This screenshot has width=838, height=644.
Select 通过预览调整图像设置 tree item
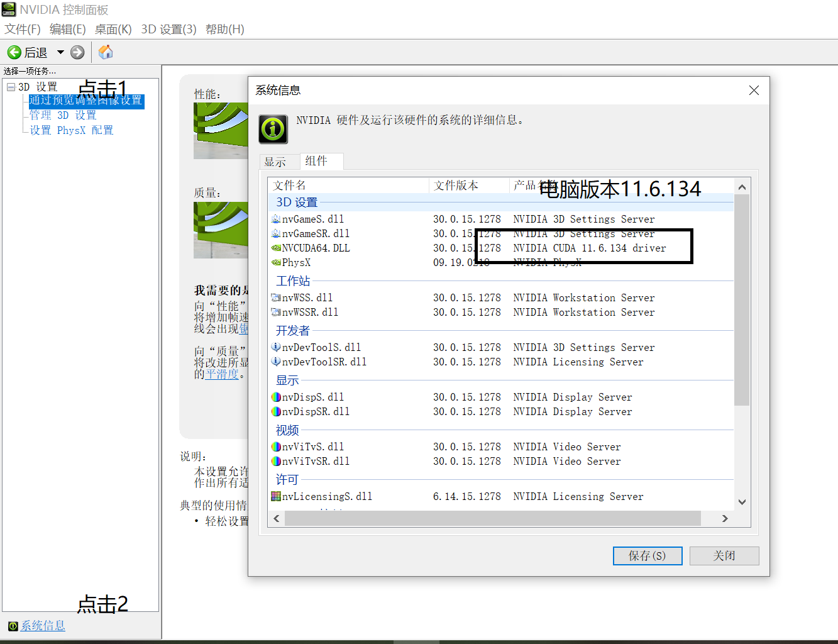pyautogui.click(x=86, y=101)
